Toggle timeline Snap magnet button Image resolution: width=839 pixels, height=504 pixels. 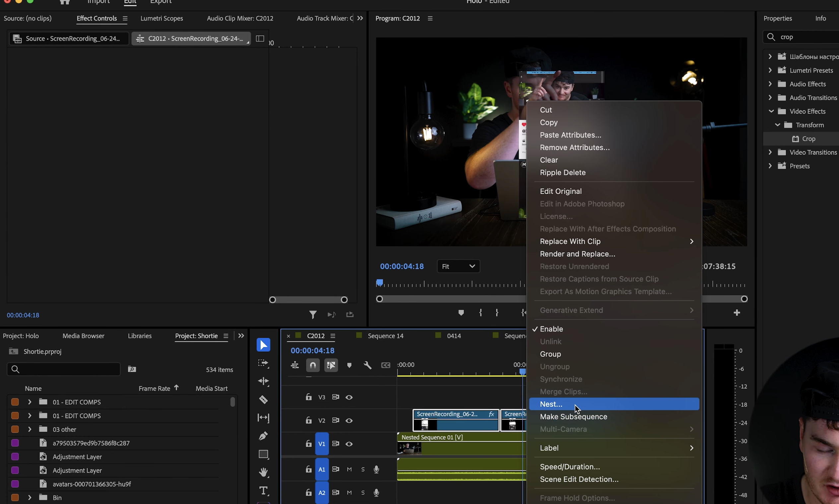click(x=313, y=365)
